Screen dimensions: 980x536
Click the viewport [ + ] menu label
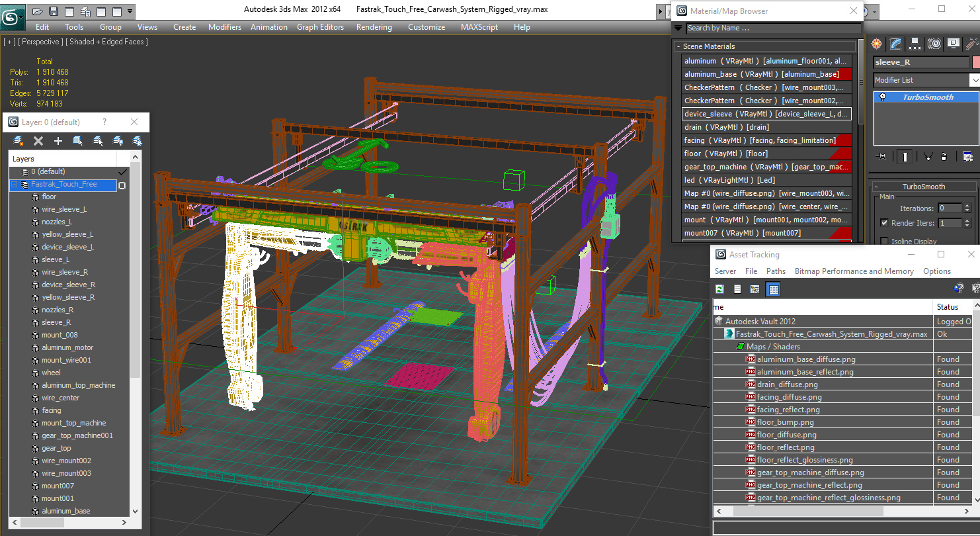point(9,42)
